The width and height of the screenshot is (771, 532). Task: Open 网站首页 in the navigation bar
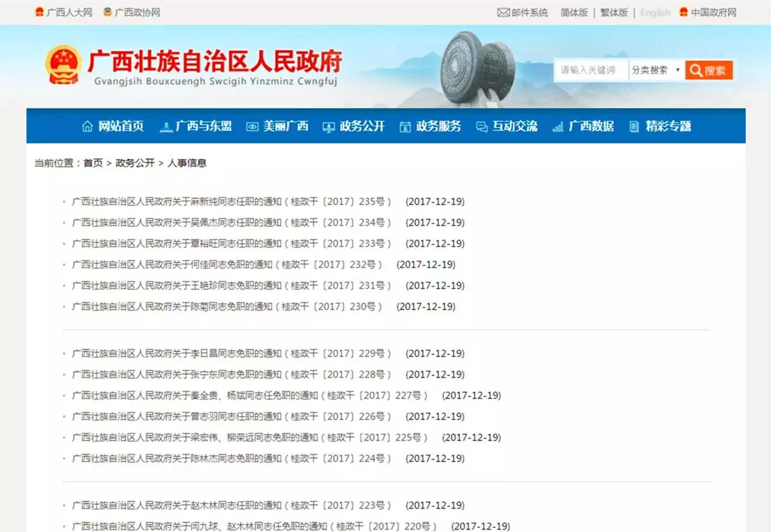[121, 126]
